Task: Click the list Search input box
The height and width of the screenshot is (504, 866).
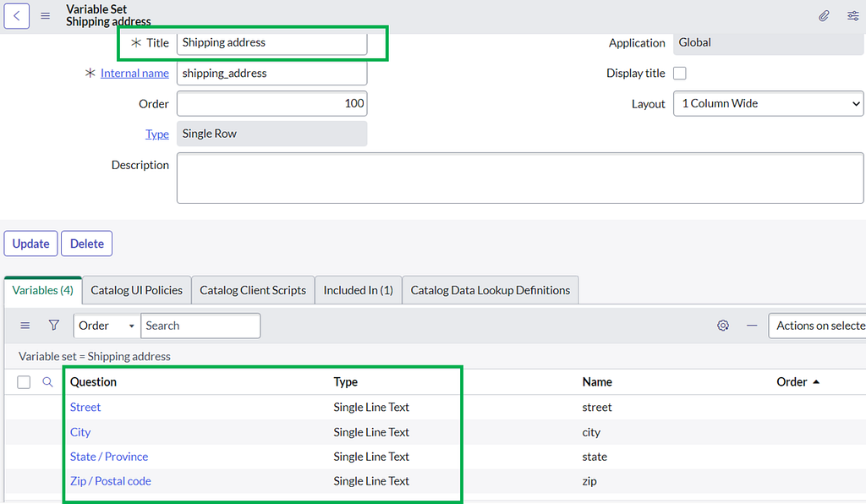Action: pyautogui.click(x=200, y=326)
